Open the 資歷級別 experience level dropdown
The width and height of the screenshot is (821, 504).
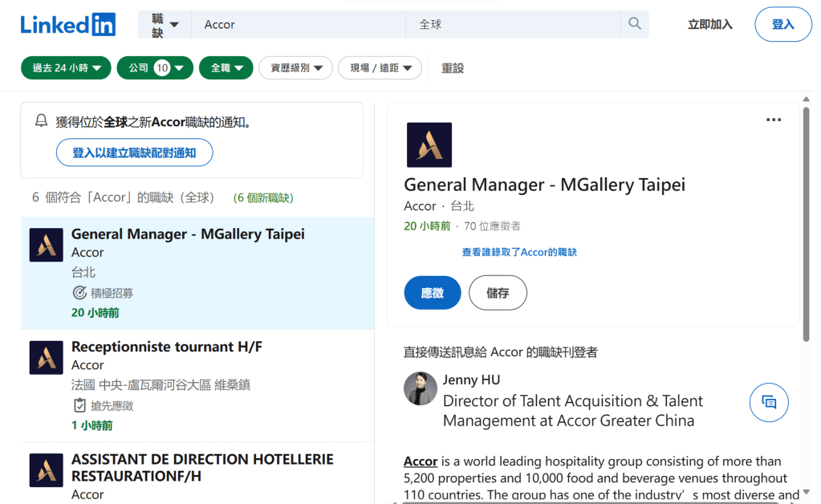click(295, 68)
